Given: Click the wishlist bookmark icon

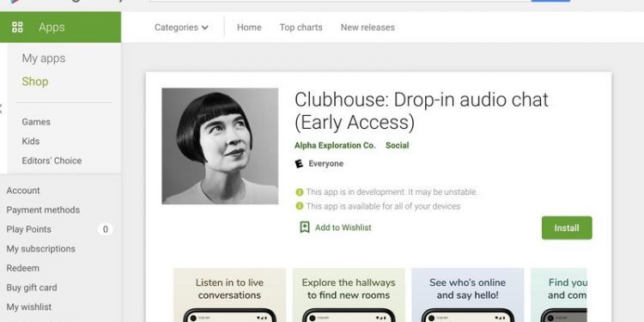Looking at the screenshot, I should 304,228.
